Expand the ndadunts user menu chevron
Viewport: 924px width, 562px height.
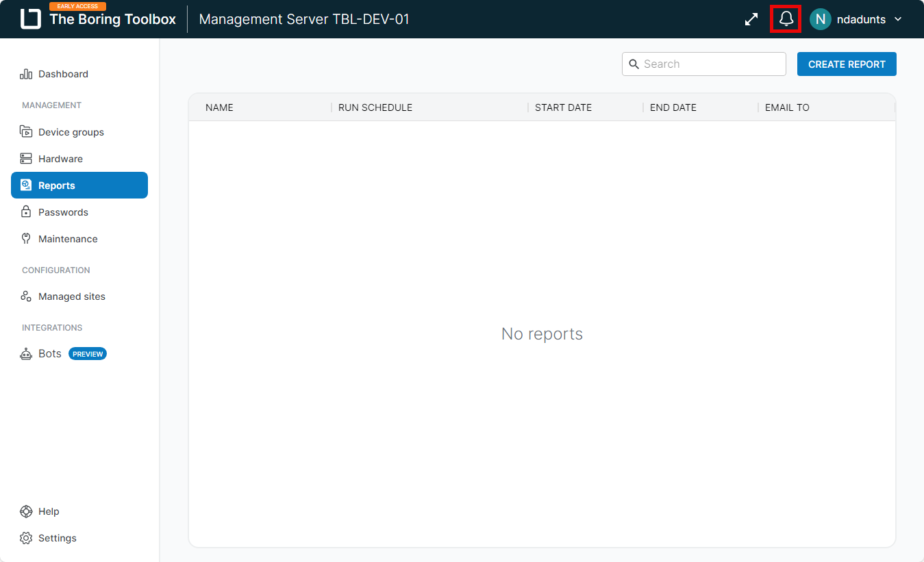[898, 19]
